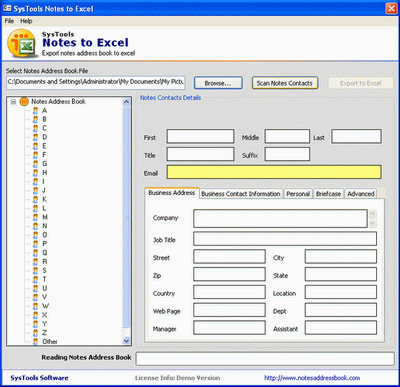Click the Middle name field
The width and height of the screenshot is (400, 387).
click(x=287, y=136)
